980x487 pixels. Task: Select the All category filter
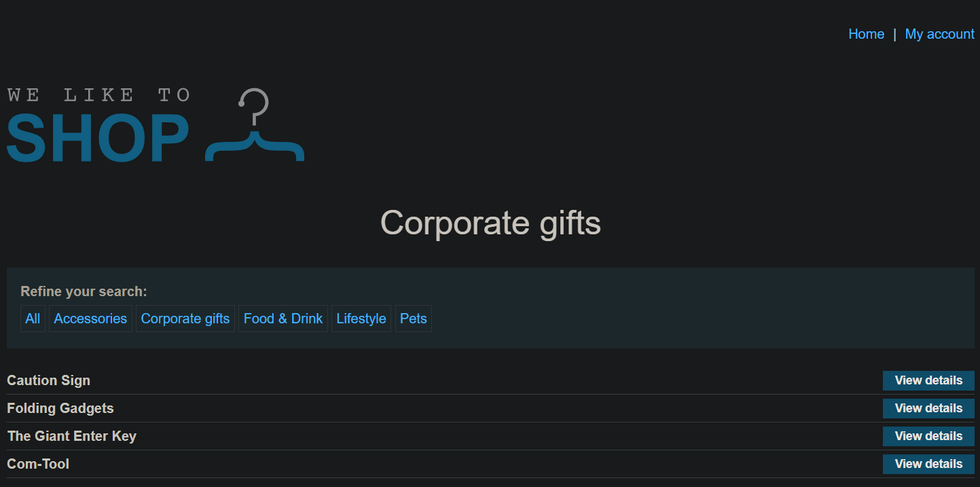point(33,319)
